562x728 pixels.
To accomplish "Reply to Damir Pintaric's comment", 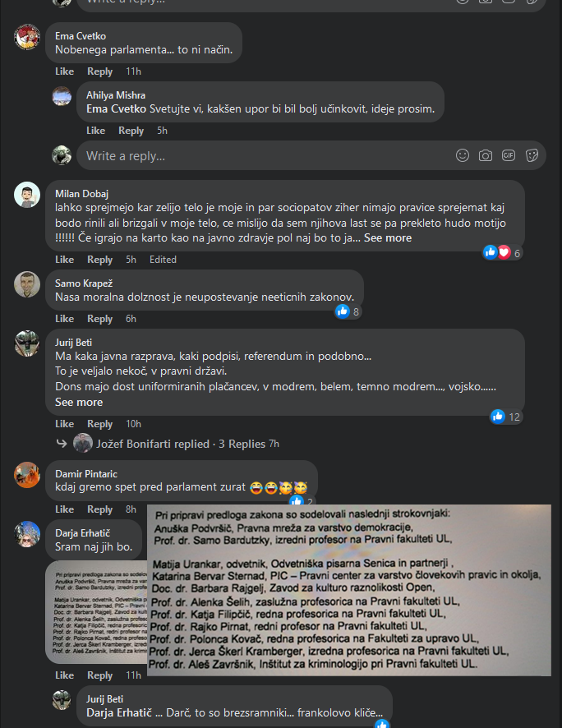I will (99, 509).
